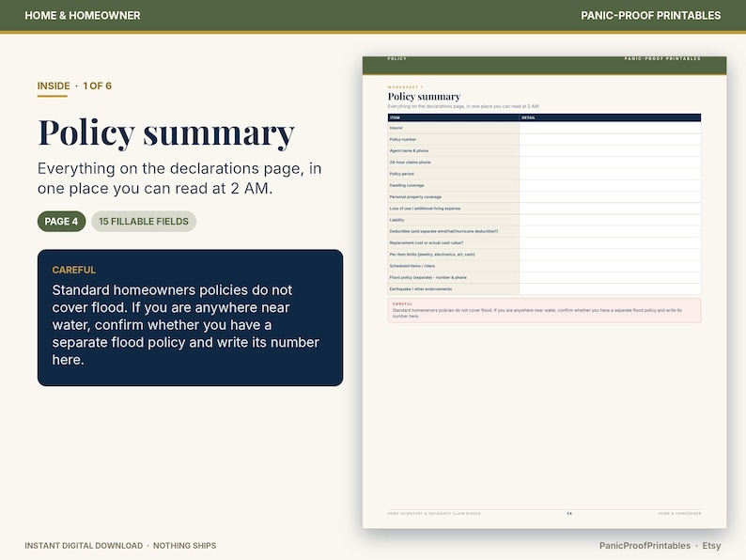Click the Insurer row label
Viewport: 746px width, 560px height.
(396, 128)
